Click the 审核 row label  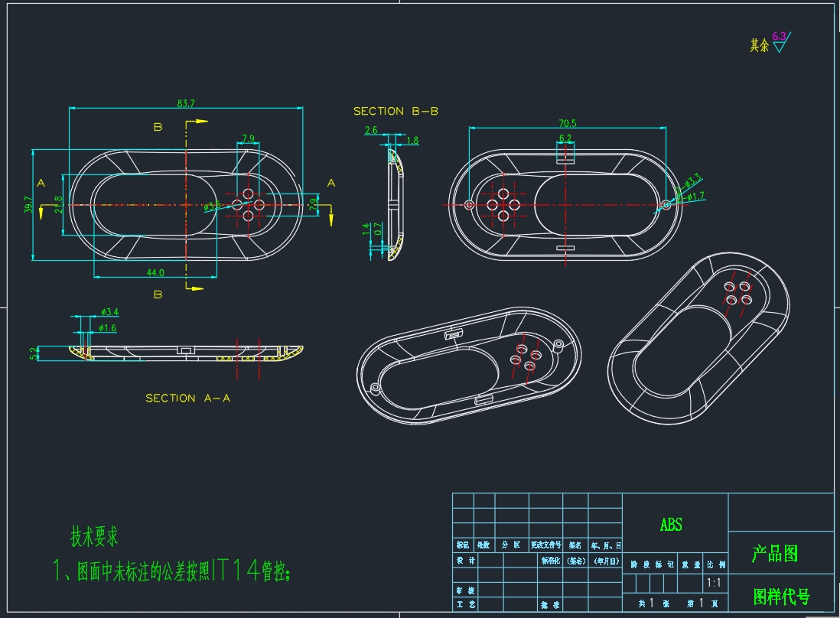466,590
